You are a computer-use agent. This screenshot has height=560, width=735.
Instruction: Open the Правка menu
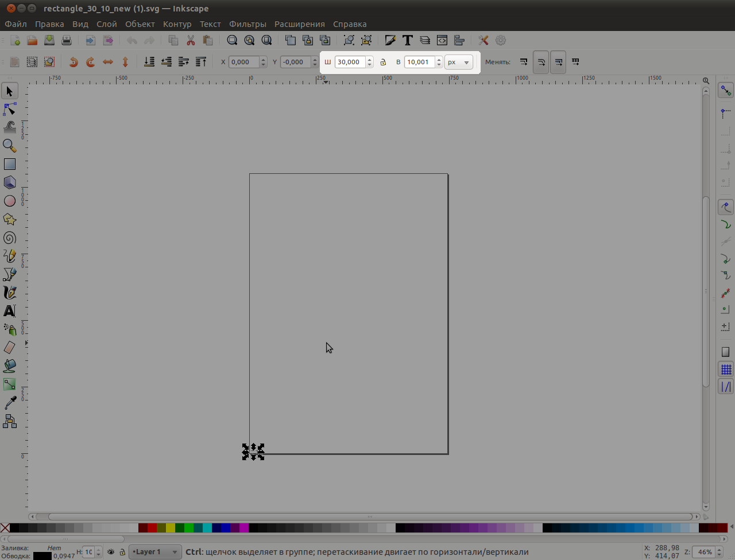click(49, 24)
